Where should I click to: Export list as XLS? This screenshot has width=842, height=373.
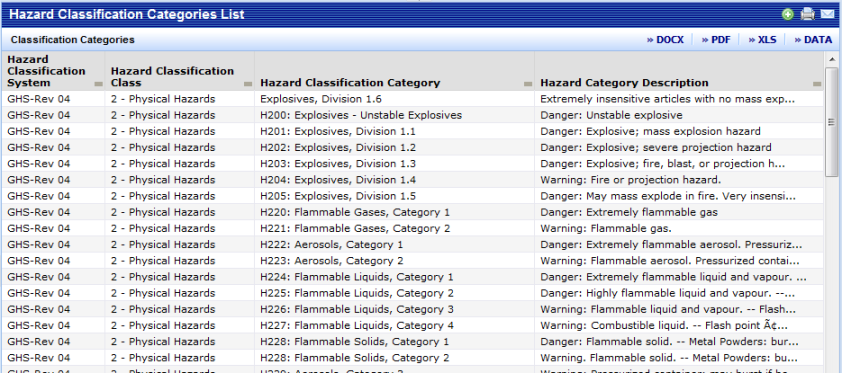coord(763,40)
